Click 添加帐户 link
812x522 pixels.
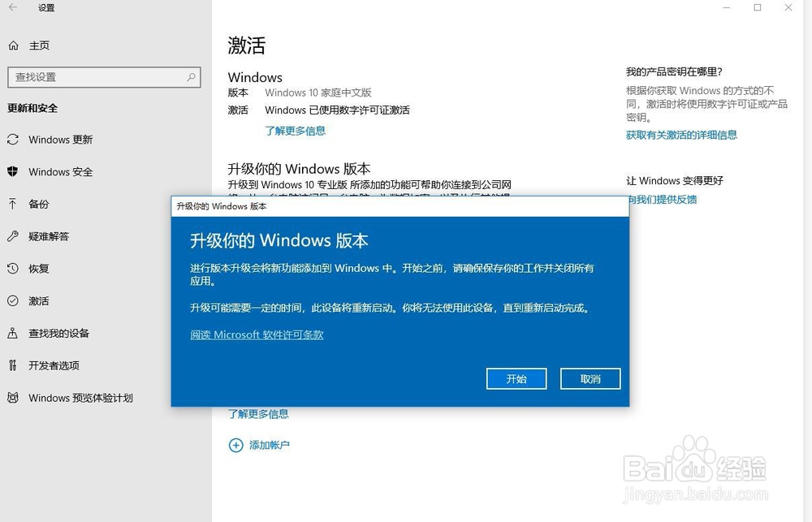coord(270,445)
